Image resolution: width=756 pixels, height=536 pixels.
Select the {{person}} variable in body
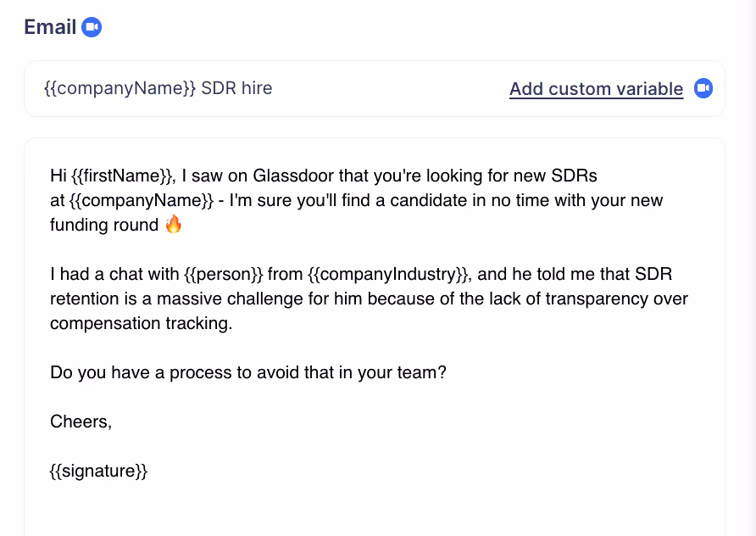pyautogui.click(x=223, y=274)
